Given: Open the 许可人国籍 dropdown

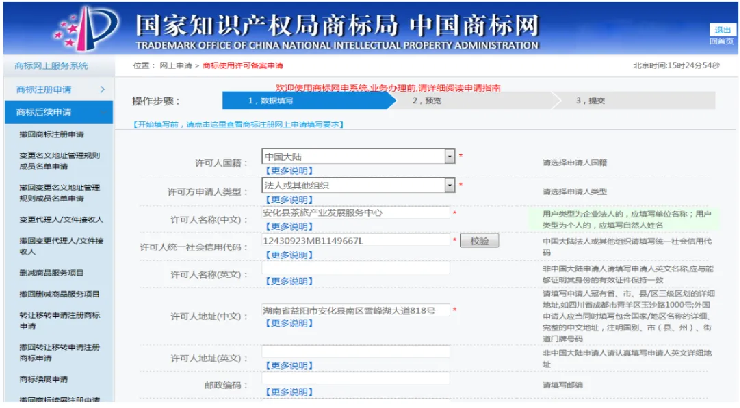Looking at the screenshot, I should pyautogui.click(x=449, y=157).
